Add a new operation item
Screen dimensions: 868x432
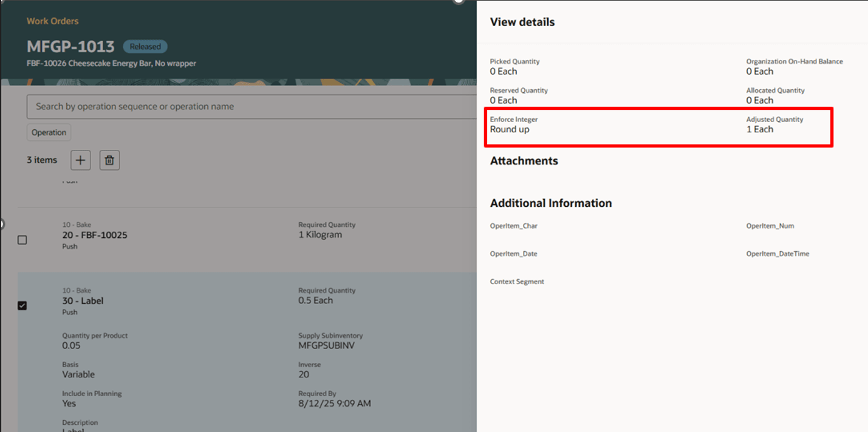click(80, 160)
